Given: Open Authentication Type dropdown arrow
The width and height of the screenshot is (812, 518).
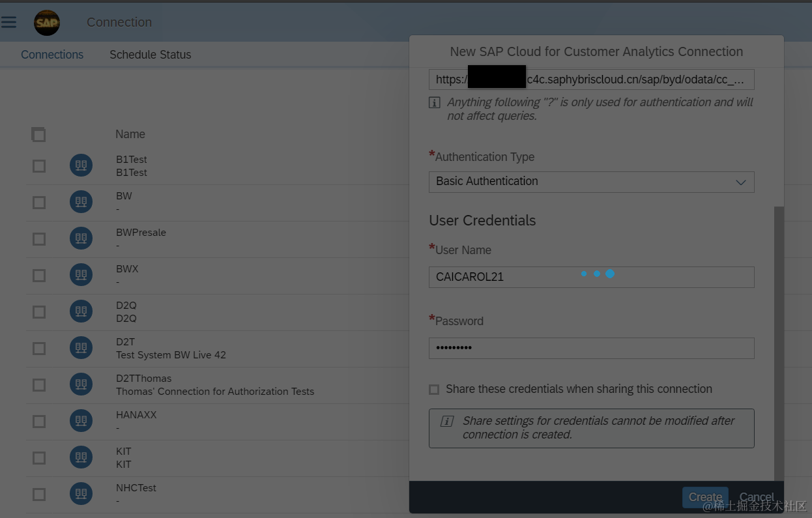Looking at the screenshot, I should (741, 182).
